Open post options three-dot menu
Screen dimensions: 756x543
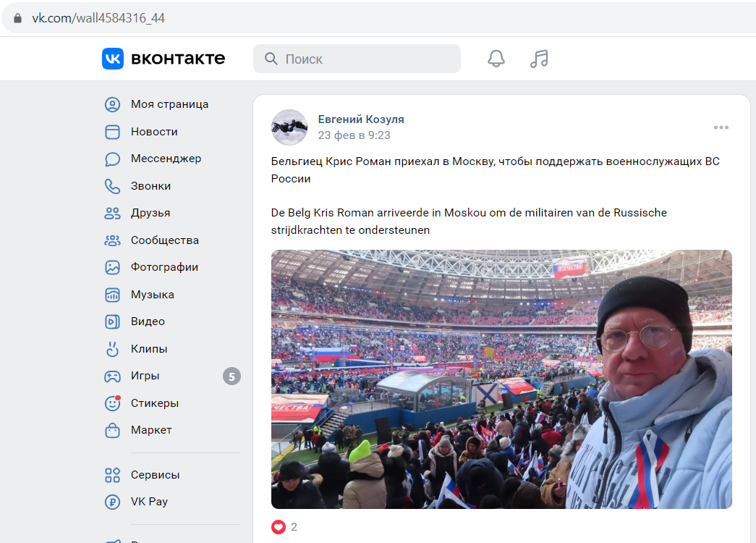click(x=721, y=127)
